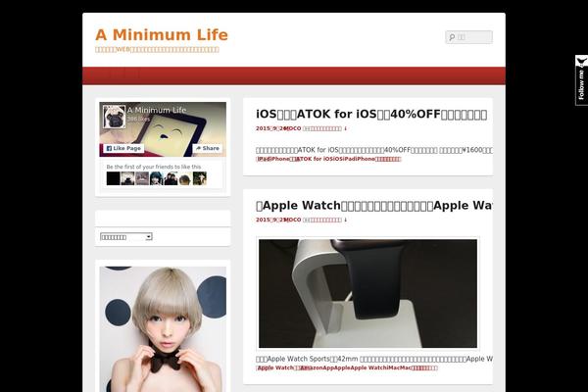Click the first friend avatar in Facebook widget
588x392 pixels.
pyautogui.click(x=114, y=178)
